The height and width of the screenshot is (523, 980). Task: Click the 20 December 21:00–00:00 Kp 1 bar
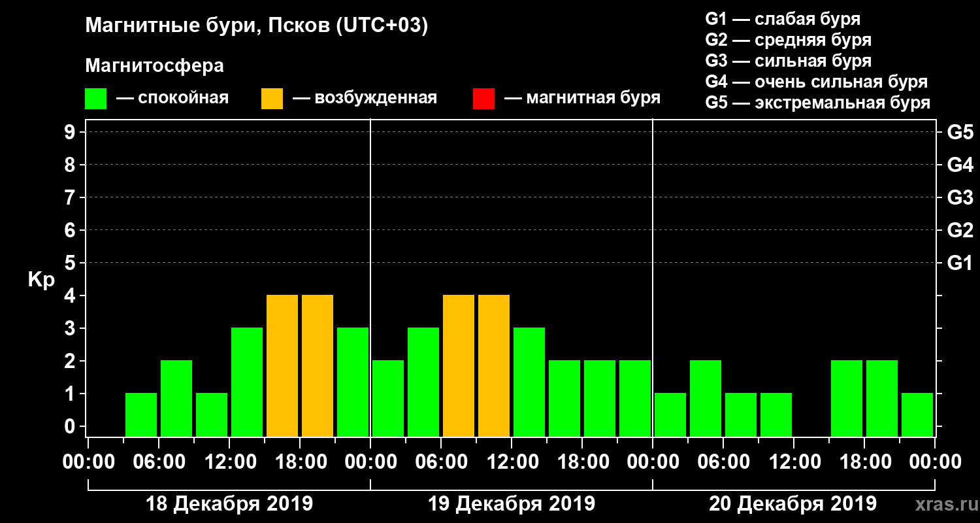pyautogui.click(x=917, y=414)
